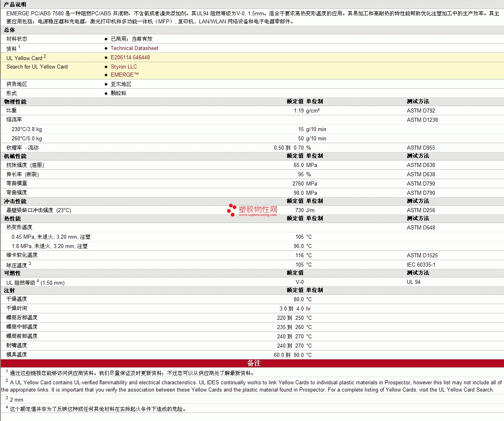
Task: Click the 260°C/5.0 kg condition
Action: pyautogui.click(x=27, y=138)
